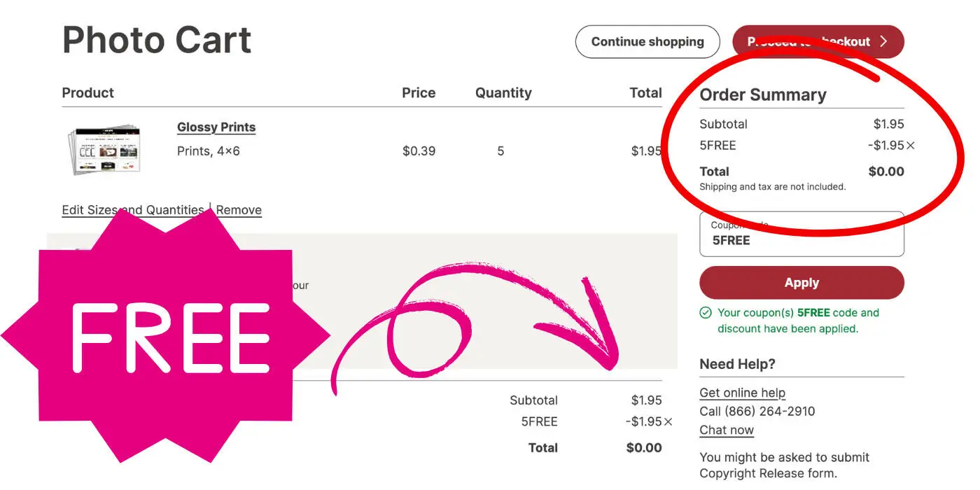This screenshot has height=490, width=980.
Task: Click the Order Summary heading
Action: click(763, 95)
